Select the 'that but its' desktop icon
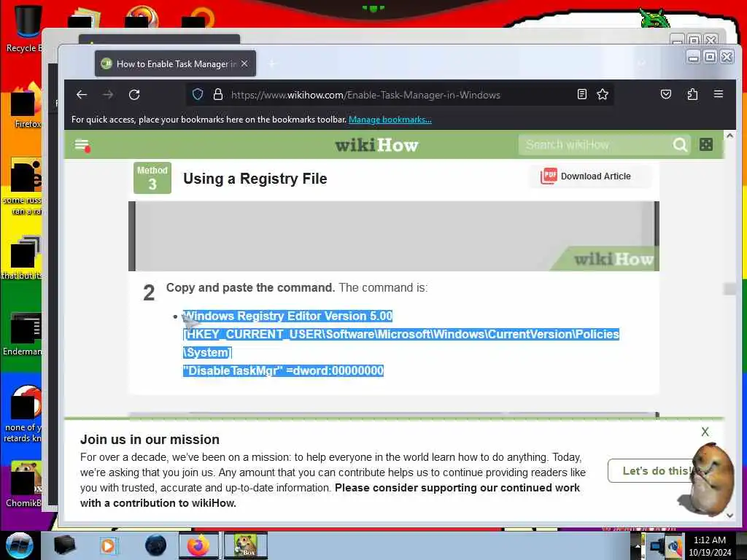The height and width of the screenshot is (560, 747). [23, 258]
